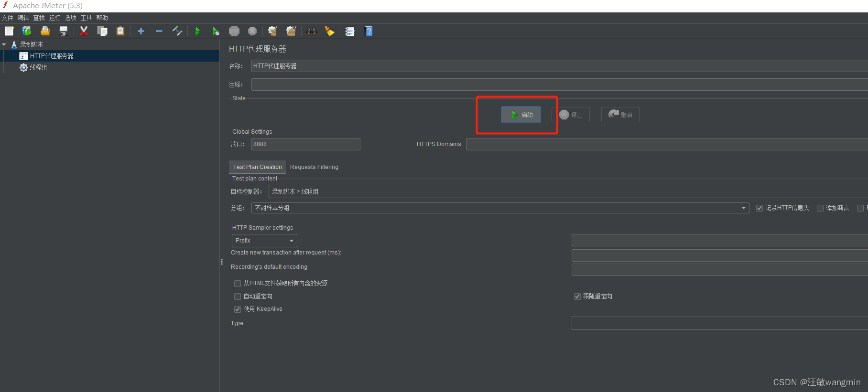Viewport: 868px width, 392px height.
Task: Expand all nodes with plus icon
Action: [141, 31]
